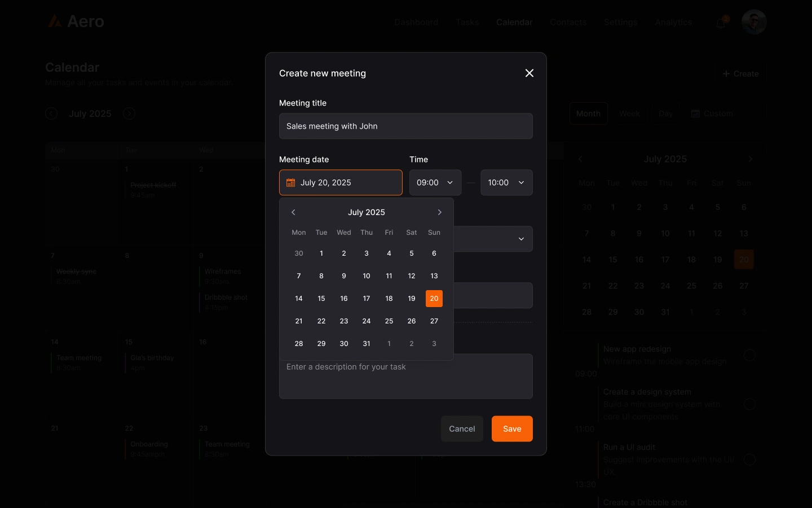The image size is (812, 508).
Task: Mark the Create a design system task done
Action: click(750, 404)
